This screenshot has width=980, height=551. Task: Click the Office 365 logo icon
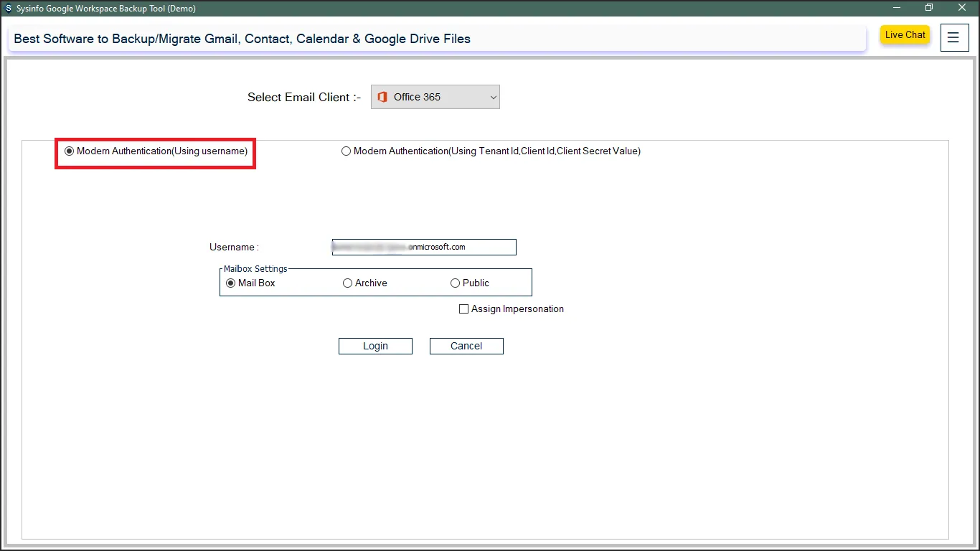point(382,97)
